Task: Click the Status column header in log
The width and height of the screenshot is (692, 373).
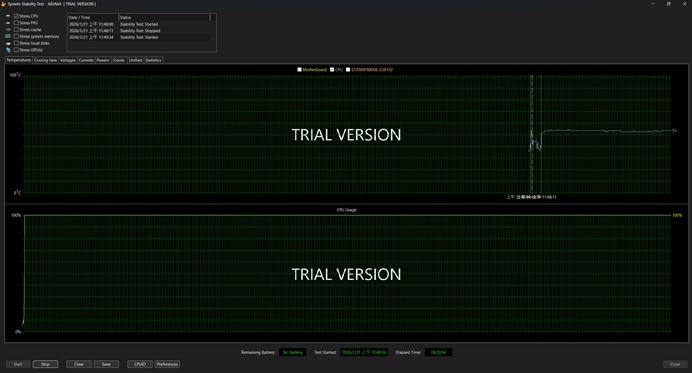Action: point(164,18)
